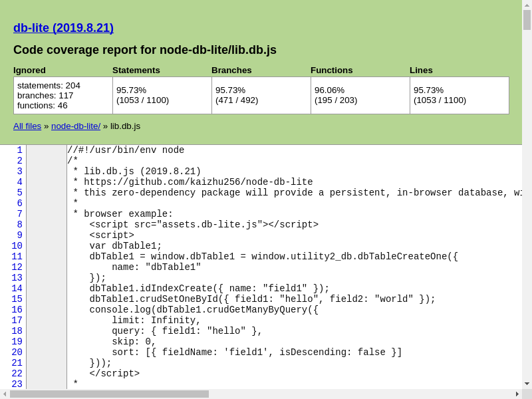Screen dimensions: 532x399
Task: Click the 'functions: 46' ignored text
Action: pyautogui.click(x=43, y=106)
